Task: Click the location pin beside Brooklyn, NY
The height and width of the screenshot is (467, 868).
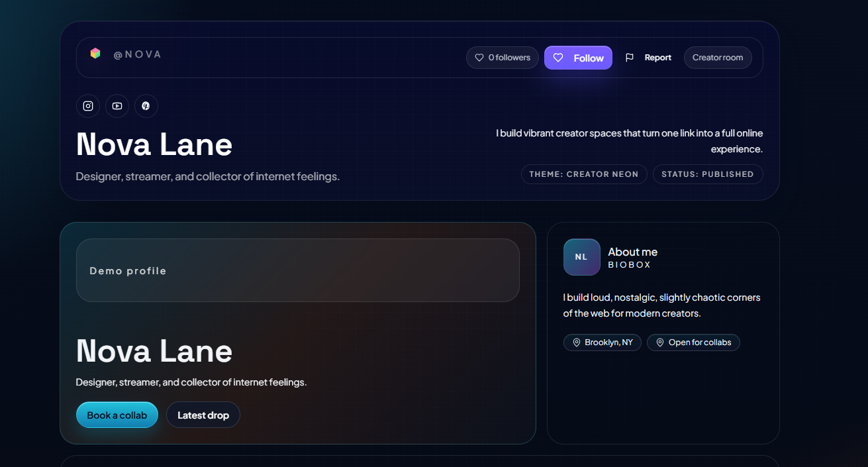Action: click(x=577, y=342)
